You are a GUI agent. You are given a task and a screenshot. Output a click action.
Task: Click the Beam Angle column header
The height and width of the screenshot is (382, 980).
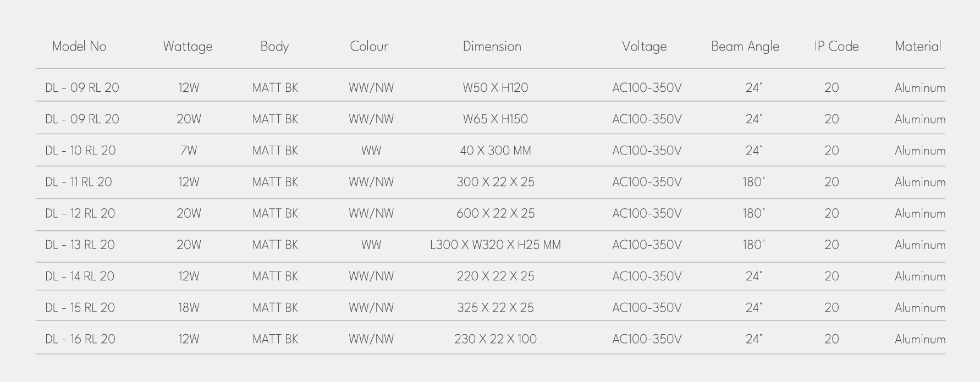click(x=745, y=47)
